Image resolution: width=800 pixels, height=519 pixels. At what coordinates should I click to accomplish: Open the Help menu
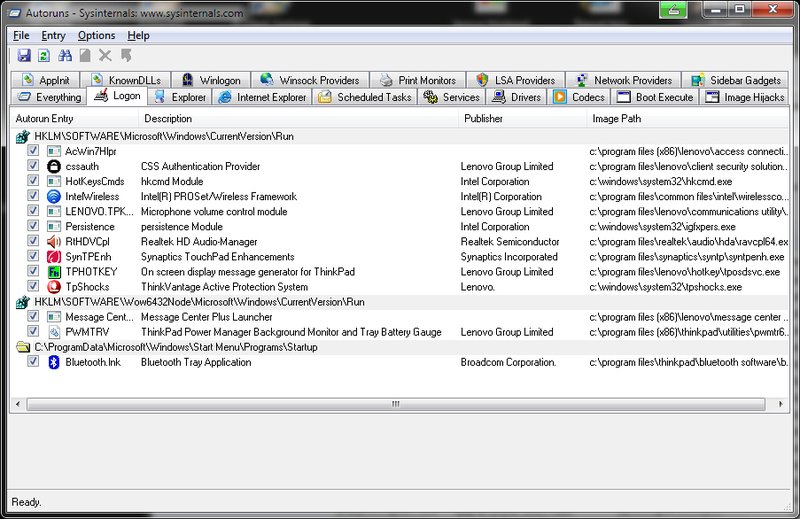tap(138, 35)
